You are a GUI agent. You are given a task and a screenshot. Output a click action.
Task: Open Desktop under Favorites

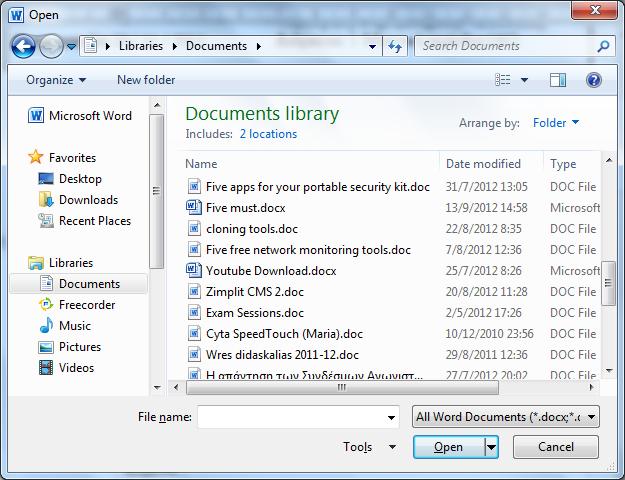point(70,179)
